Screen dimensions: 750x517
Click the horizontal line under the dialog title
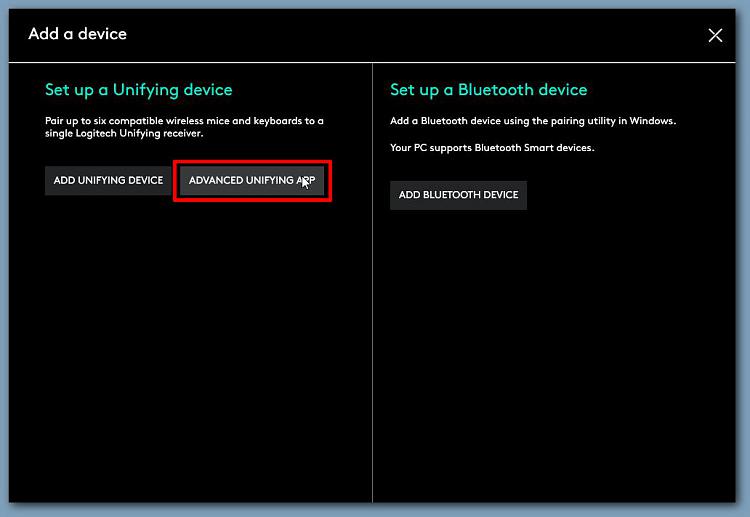[372, 63]
